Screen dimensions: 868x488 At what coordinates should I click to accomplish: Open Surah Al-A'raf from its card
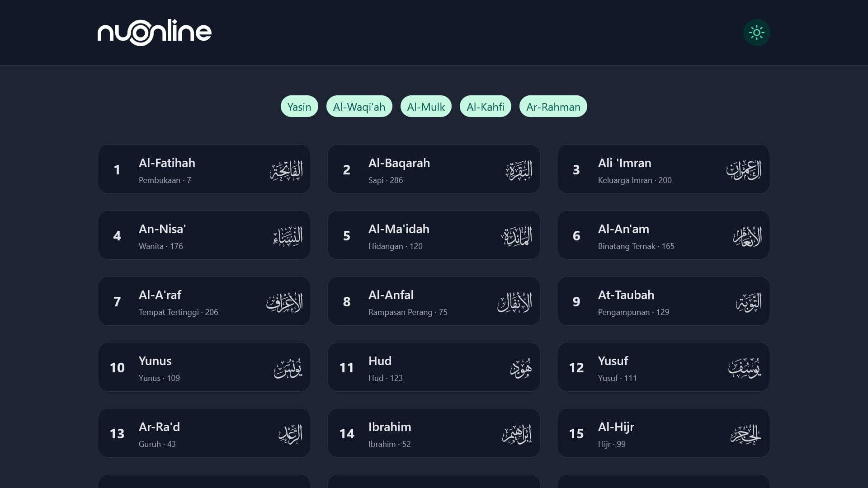click(x=204, y=301)
